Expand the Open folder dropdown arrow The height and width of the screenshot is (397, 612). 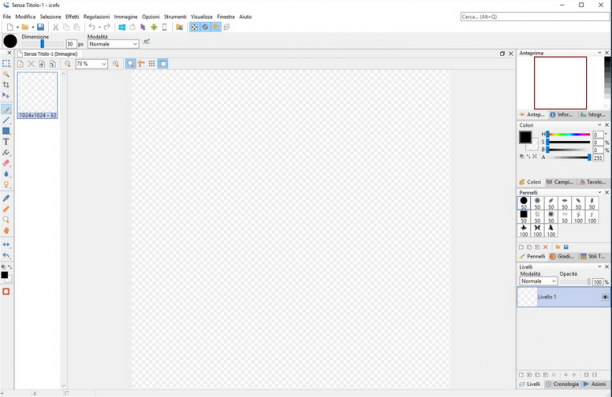click(x=33, y=27)
